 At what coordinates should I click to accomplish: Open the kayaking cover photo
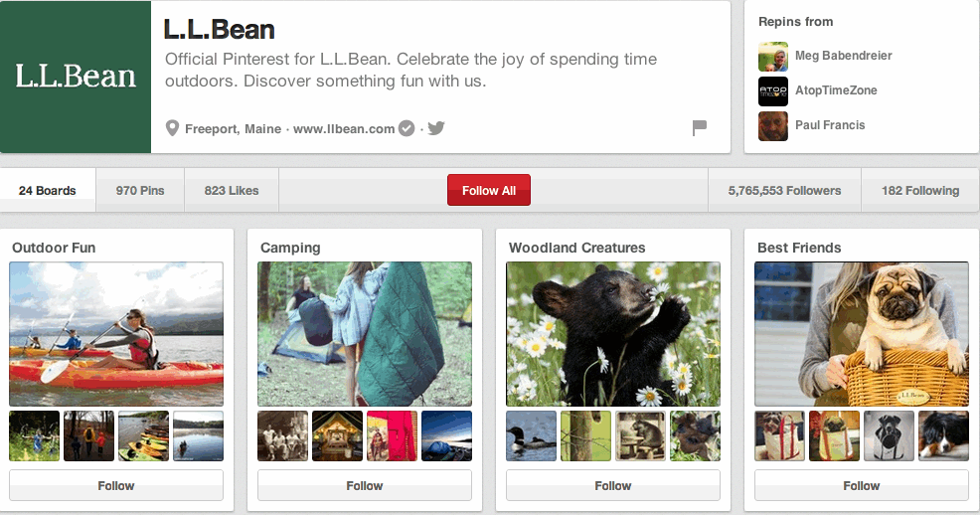tap(116, 334)
